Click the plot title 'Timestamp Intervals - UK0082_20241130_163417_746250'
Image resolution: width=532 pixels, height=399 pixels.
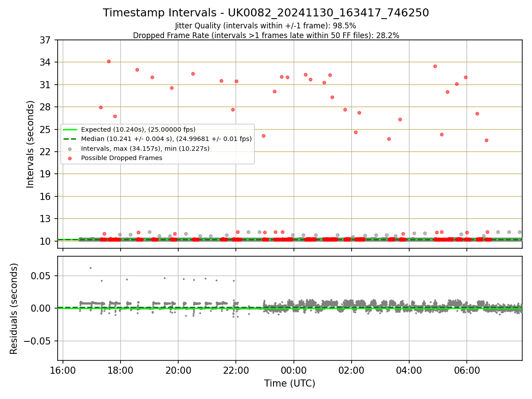tap(266, 13)
